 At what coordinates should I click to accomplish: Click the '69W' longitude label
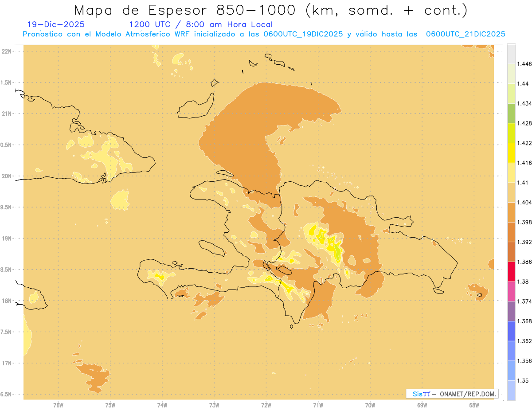click(422, 406)
